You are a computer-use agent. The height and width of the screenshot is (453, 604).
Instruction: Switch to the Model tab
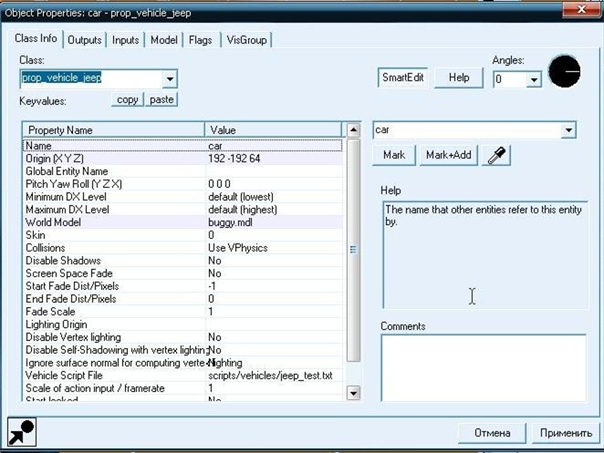pos(164,40)
